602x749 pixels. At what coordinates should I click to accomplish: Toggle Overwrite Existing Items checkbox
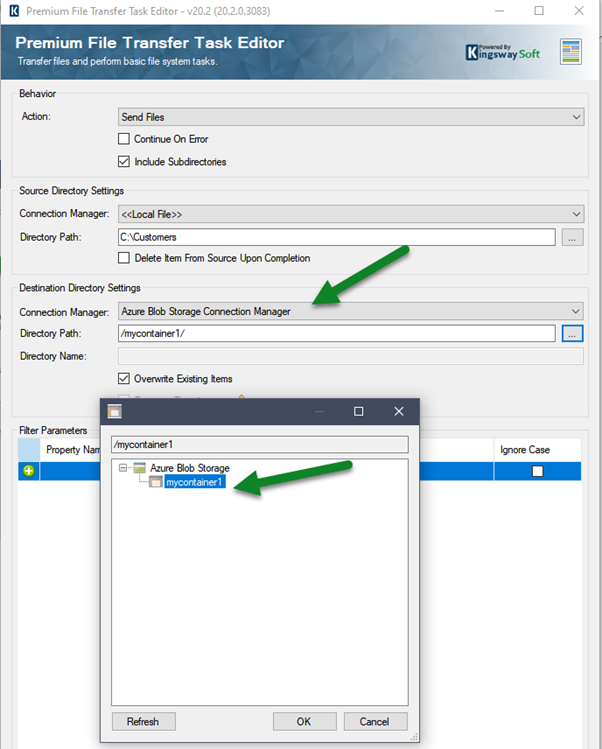[124, 379]
